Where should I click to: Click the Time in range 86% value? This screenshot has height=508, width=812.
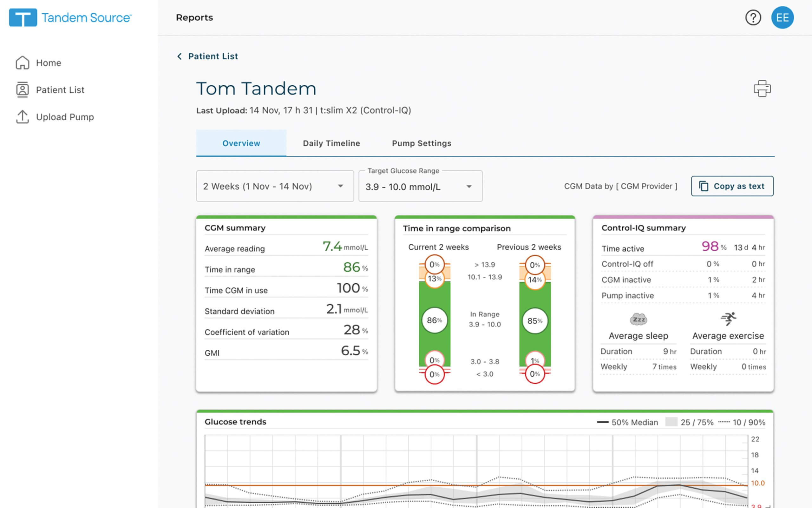355,267
